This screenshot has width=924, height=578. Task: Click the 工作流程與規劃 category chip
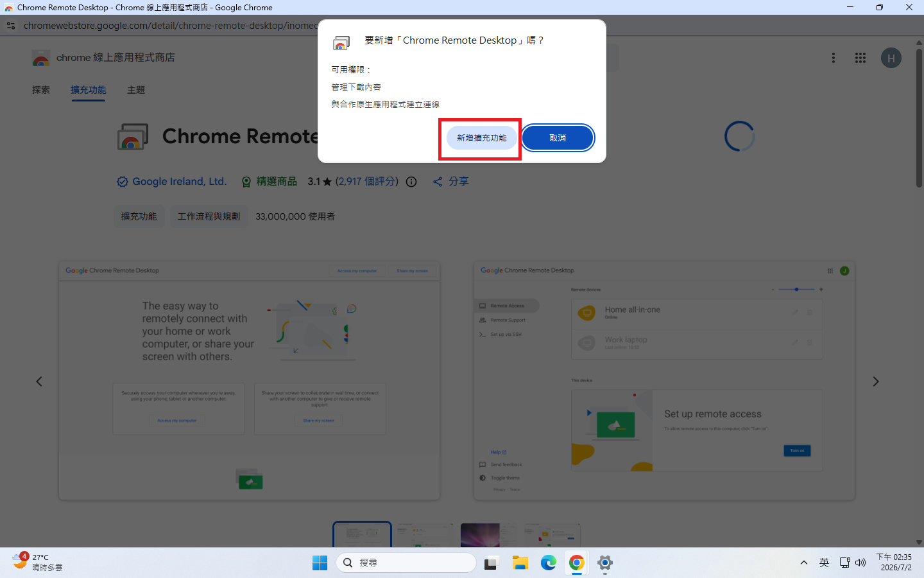(x=209, y=216)
